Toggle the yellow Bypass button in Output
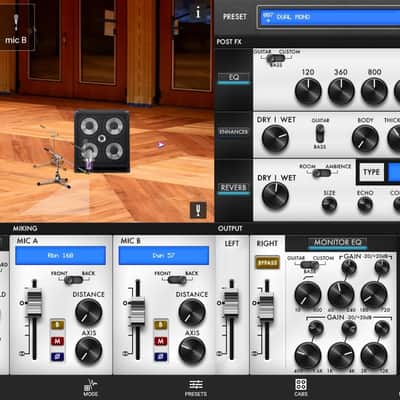Screen dimensions: 400x400 (267, 262)
